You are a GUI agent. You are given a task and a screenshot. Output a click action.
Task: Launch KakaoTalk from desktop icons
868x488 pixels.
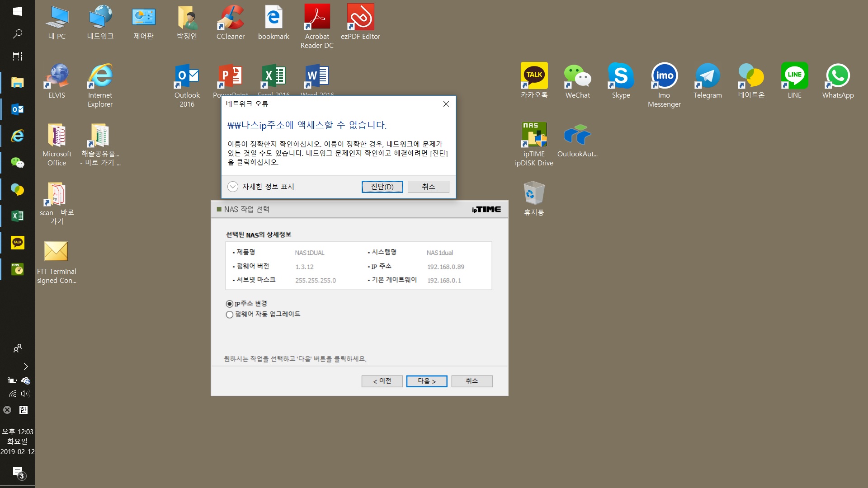coord(534,81)
